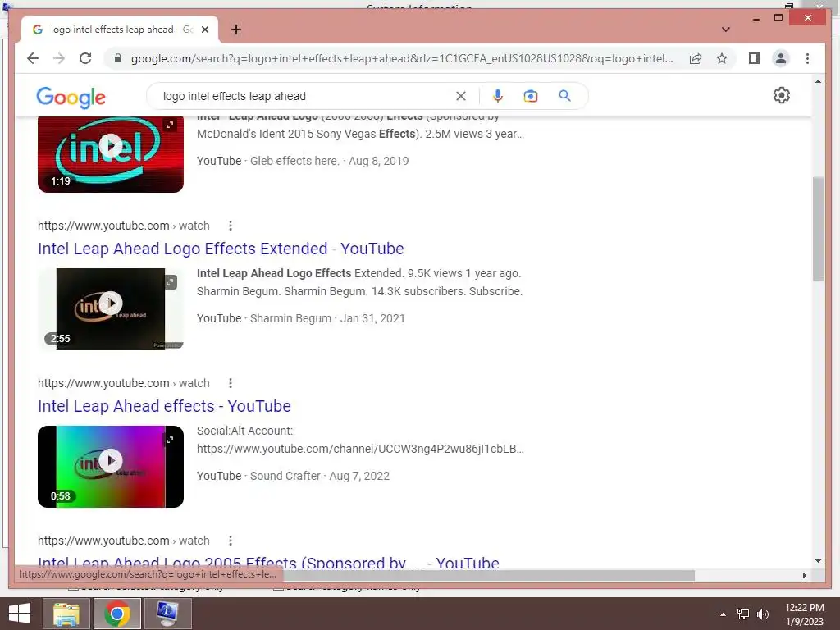Click the youtube.com URL above 'Intel Leap Ahead effects'

(123, 383)
